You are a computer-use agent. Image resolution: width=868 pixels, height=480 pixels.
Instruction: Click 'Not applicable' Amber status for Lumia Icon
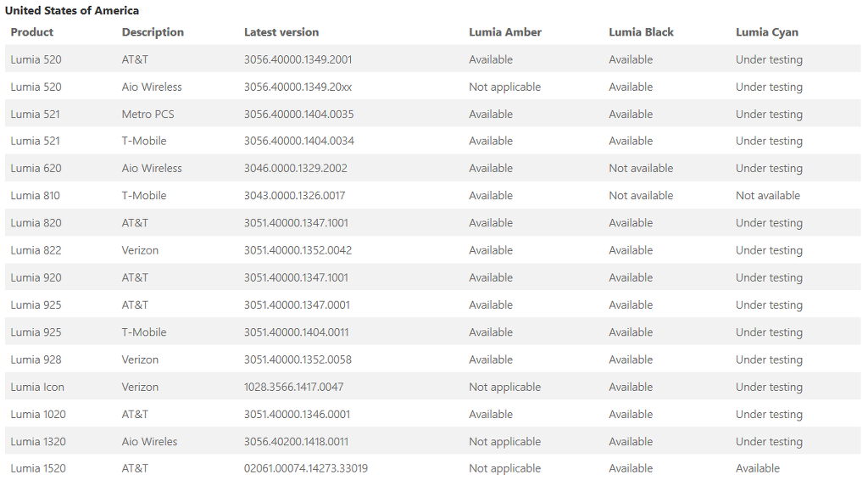(505, 387)
